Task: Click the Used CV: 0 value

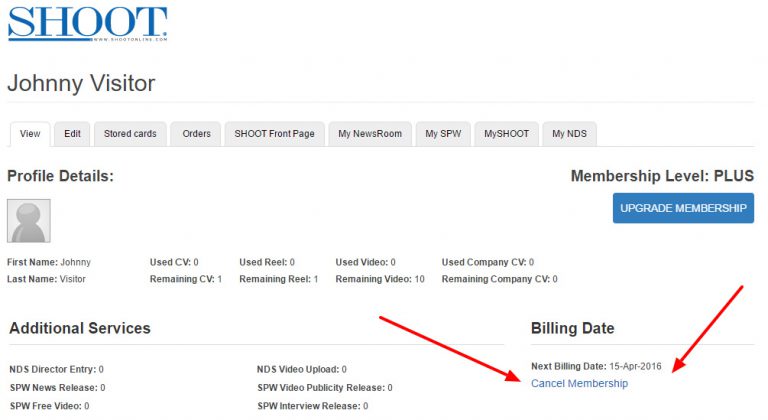Action: (x=174, y=262)
